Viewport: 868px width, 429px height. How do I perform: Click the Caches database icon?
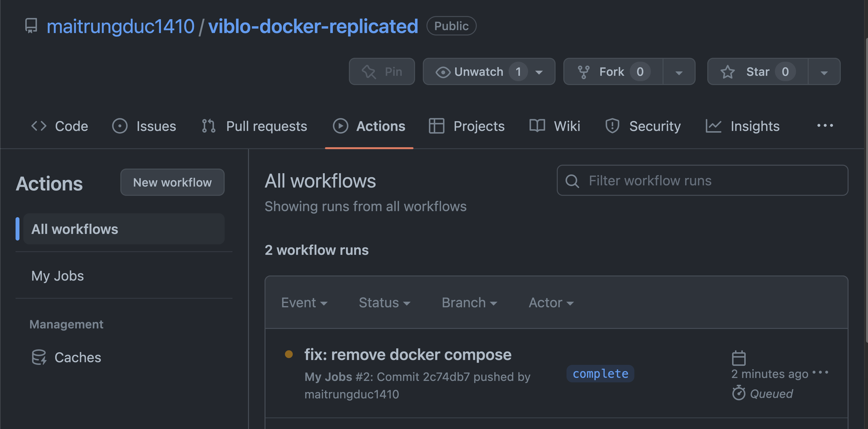(x=39, y=357)
